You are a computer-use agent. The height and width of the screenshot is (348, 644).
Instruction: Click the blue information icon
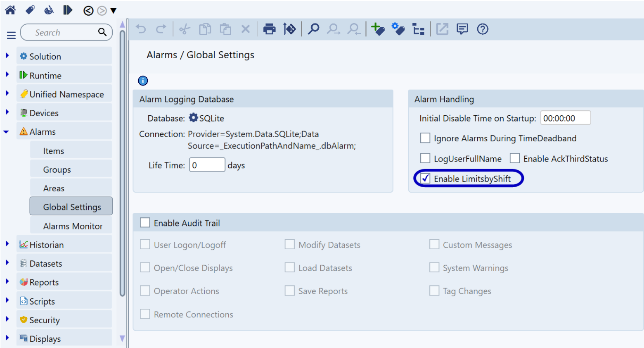[x=143, y=81]
